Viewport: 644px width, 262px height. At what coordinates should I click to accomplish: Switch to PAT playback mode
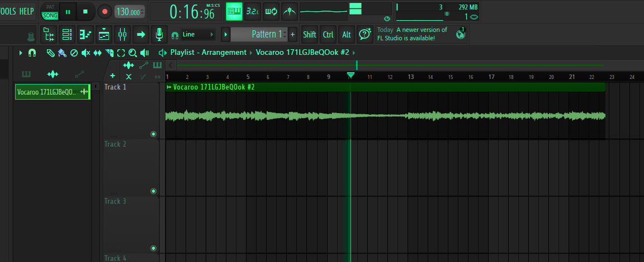[x=50, y=7]
